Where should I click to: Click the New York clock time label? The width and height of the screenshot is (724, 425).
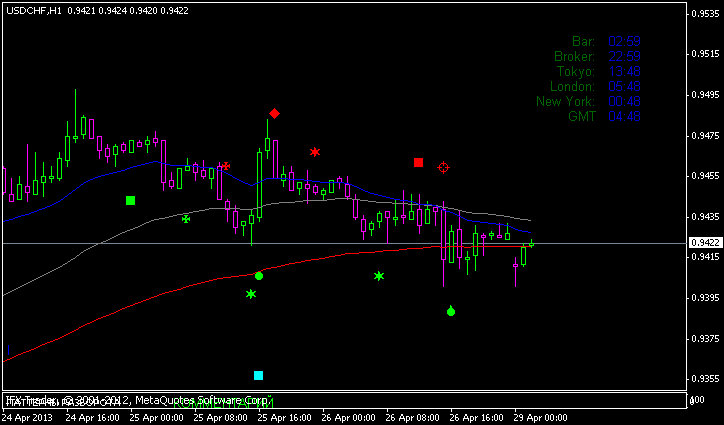pos(565,101)
